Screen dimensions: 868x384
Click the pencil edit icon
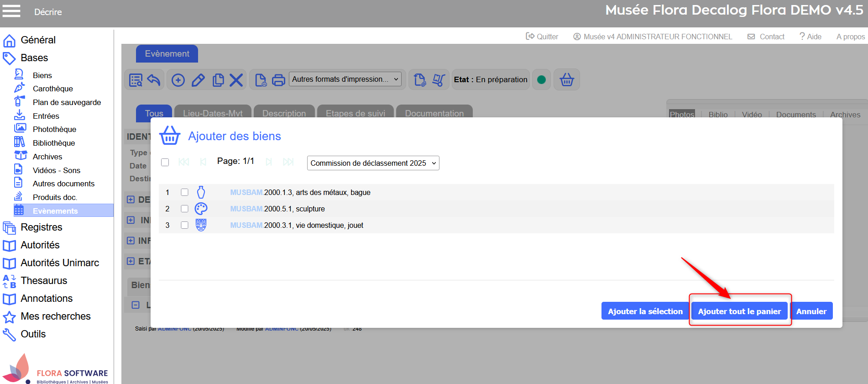(x=198, y=80)
